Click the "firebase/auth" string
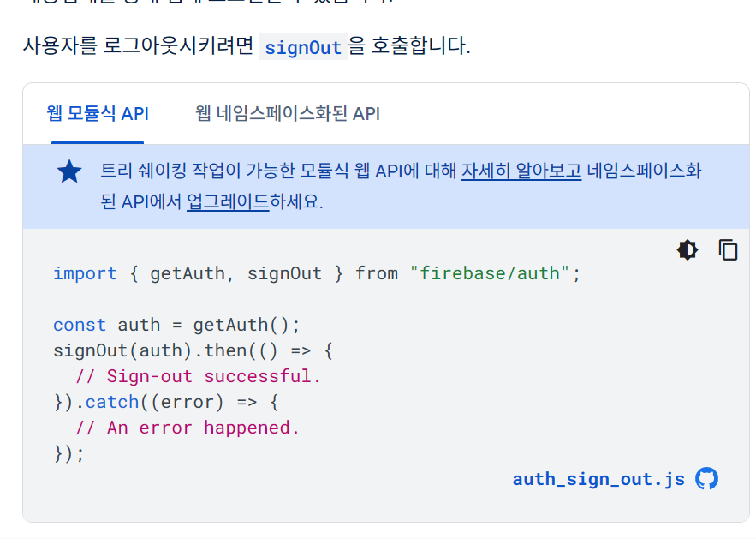 click(490, 273)
